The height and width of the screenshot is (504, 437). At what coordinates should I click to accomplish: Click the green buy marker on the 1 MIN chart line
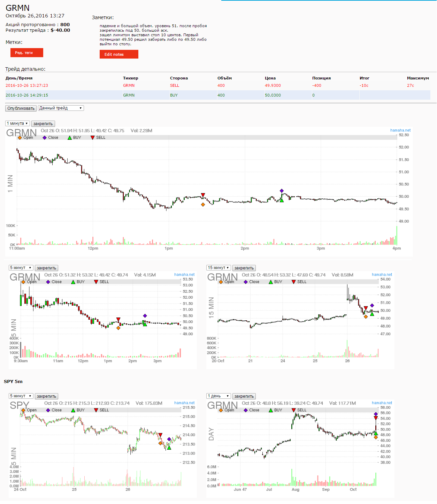(x=282, y=200)
